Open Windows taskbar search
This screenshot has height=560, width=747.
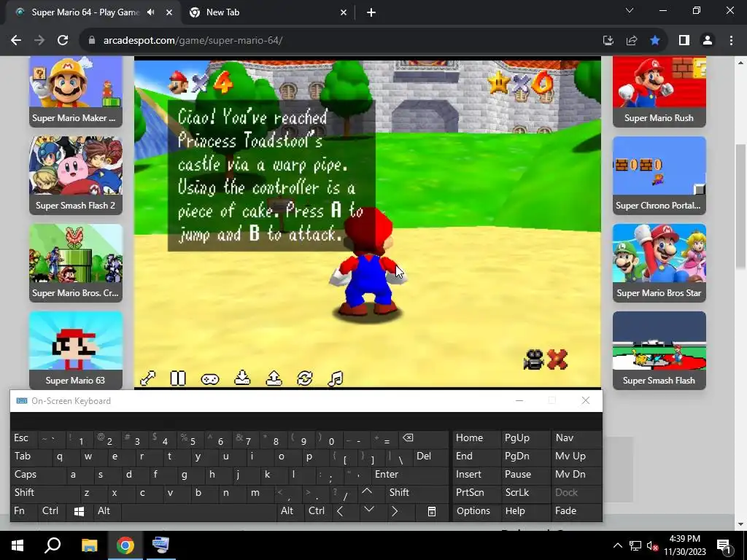53,545
